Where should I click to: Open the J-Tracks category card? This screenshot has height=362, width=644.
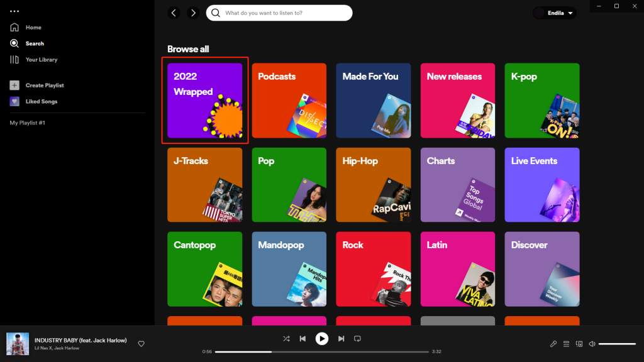[x=205, y=185]
